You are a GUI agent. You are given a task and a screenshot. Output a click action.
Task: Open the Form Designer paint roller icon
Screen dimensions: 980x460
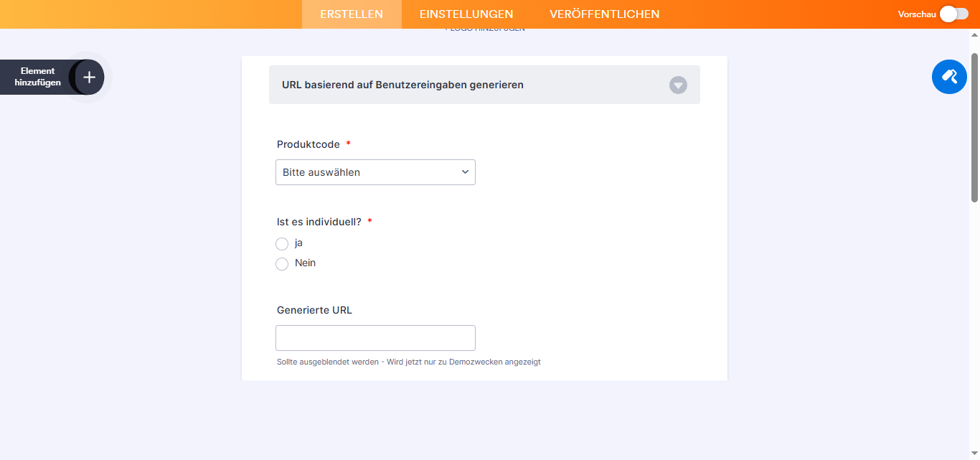click(949, 77)
